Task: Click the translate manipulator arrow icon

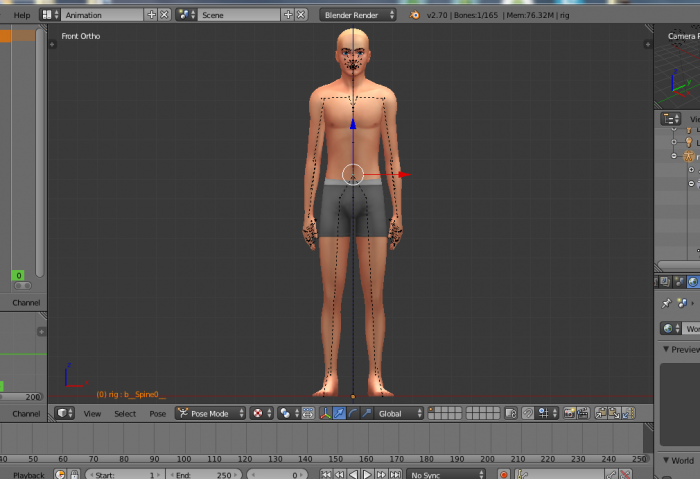Action: [339, 413]
